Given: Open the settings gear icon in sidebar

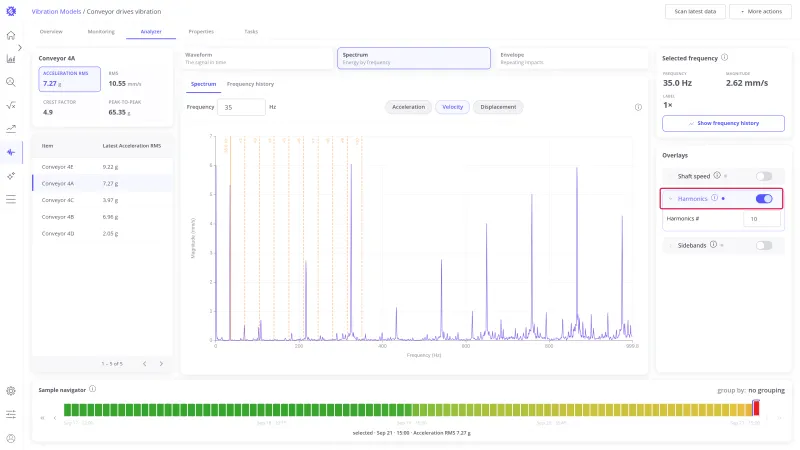Looking at the screenshot, I should [11, 391].
